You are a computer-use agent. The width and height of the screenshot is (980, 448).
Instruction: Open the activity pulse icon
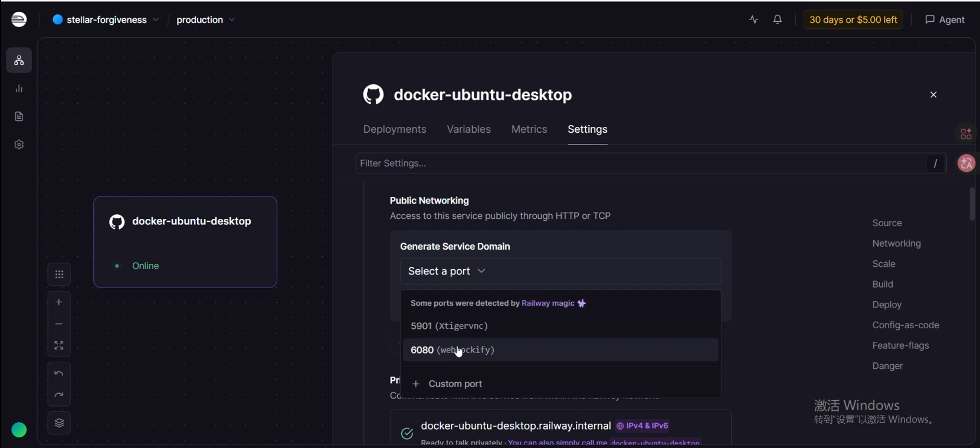(753, 19)
